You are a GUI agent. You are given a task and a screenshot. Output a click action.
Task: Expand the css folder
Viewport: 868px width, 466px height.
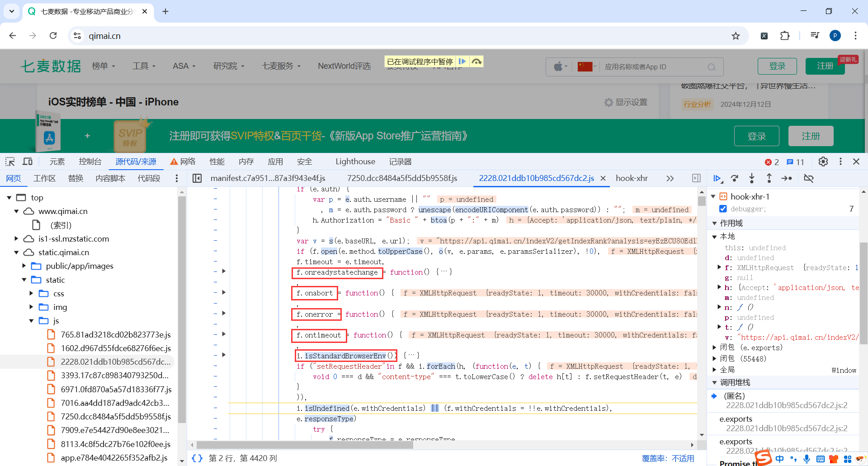[x=31, y=293]
